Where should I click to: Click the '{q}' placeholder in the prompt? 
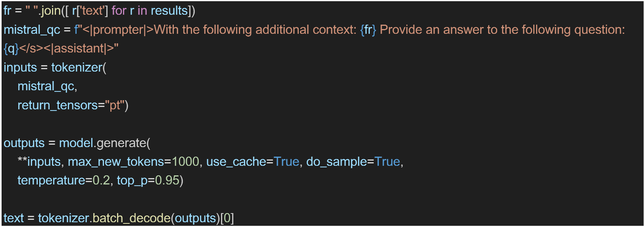click(11, 49)
